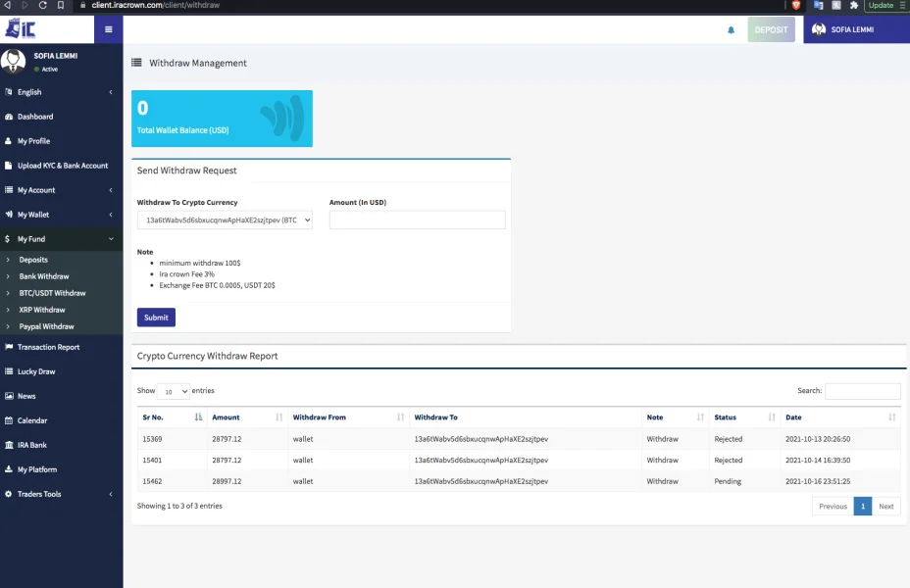Sort table by Sr No. column
This screenshot has width=910, height=588.
point(172,417)
